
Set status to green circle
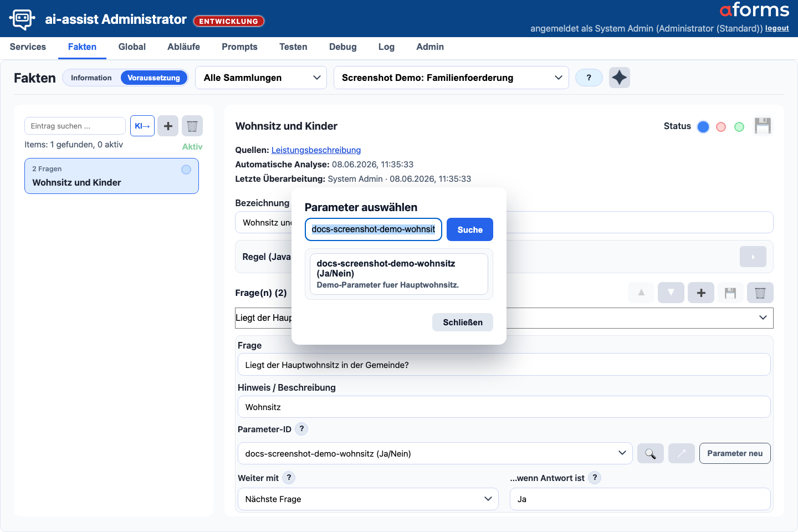click(739, 127)
